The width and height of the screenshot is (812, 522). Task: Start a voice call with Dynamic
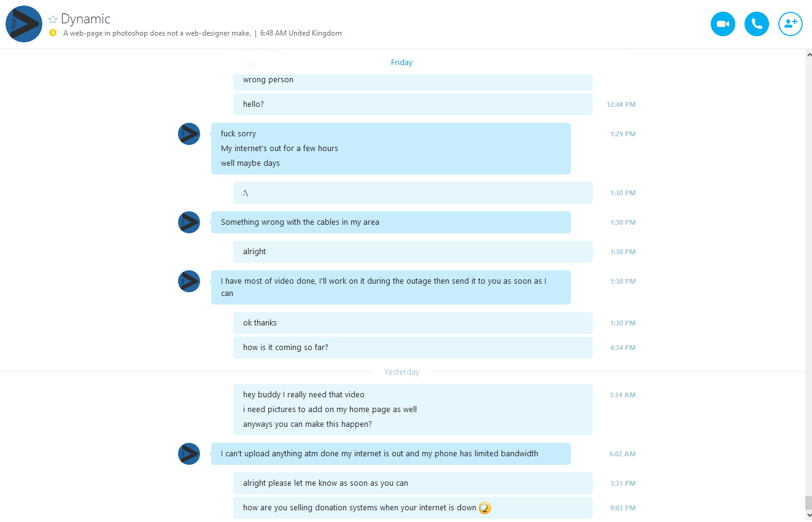click(x=757, y=24)
